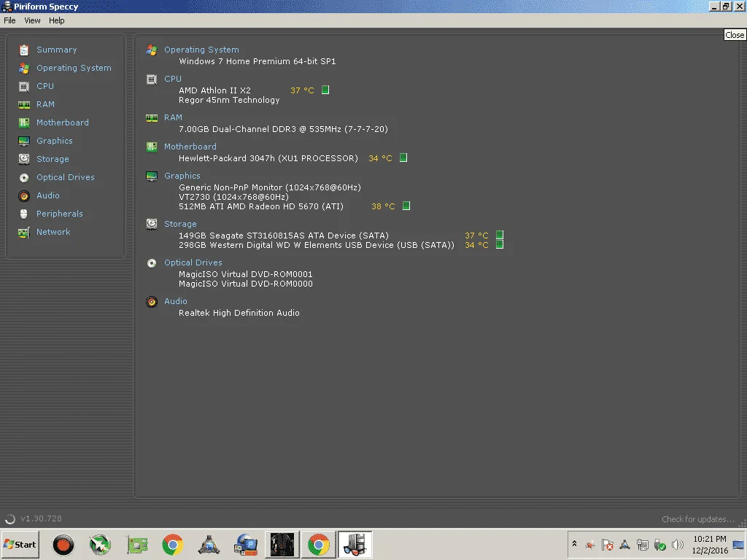
Task: Click the Optical Drives disc icon in main panel
Action: pyautogui.click(x=152, y=263)
